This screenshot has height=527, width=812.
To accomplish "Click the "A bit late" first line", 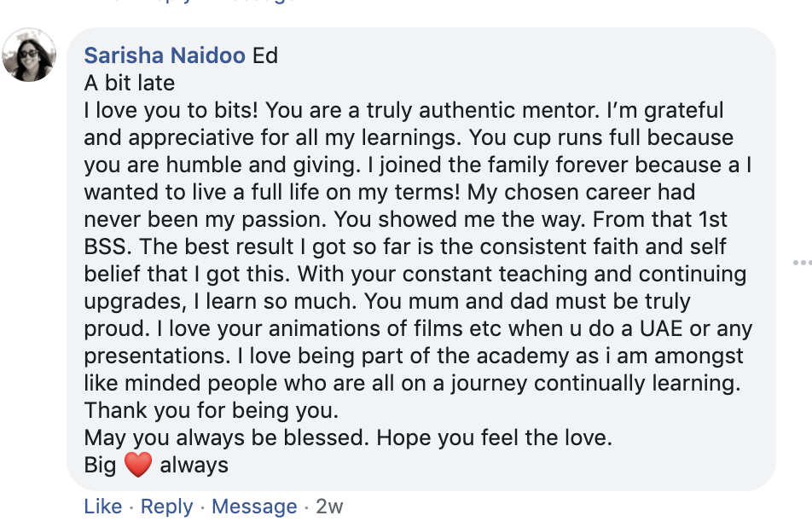I will coord(130,84).
